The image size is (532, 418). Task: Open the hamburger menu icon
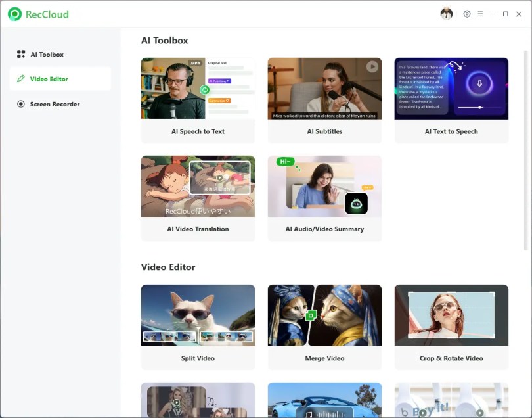coord(480,14)
